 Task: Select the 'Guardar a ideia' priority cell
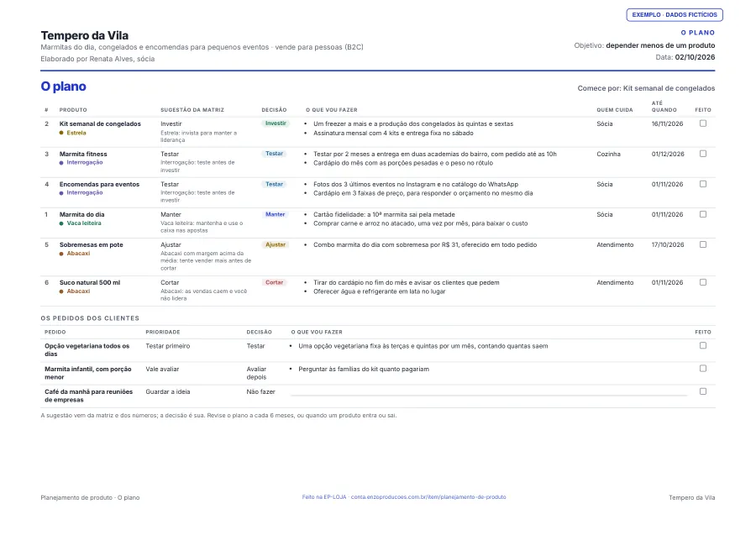[x=168, y=392]
